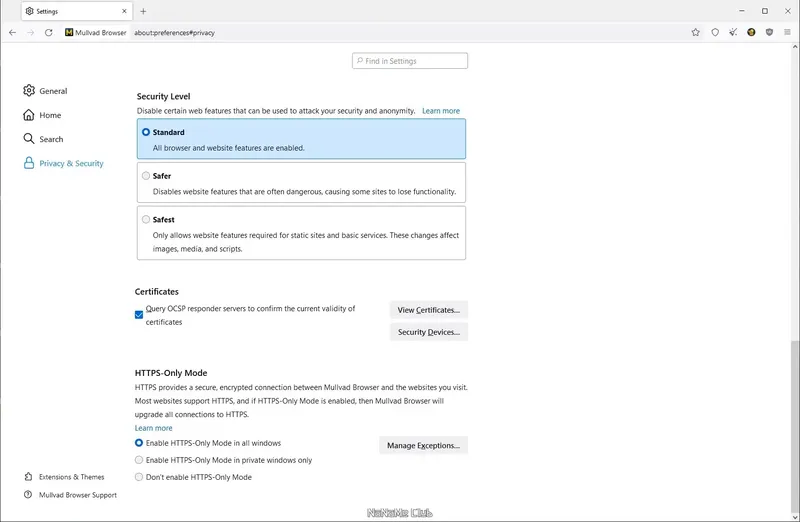Reload the page with refresh icon

48,32
